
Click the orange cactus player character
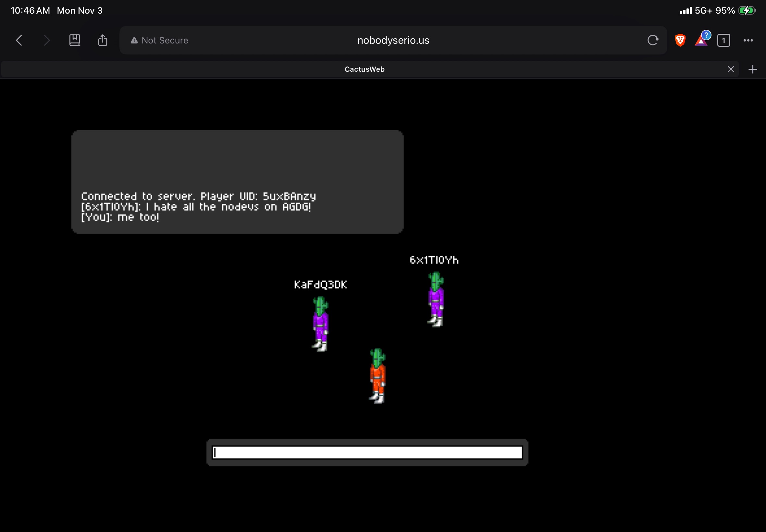pyautogui.click(x=377, y=376)
